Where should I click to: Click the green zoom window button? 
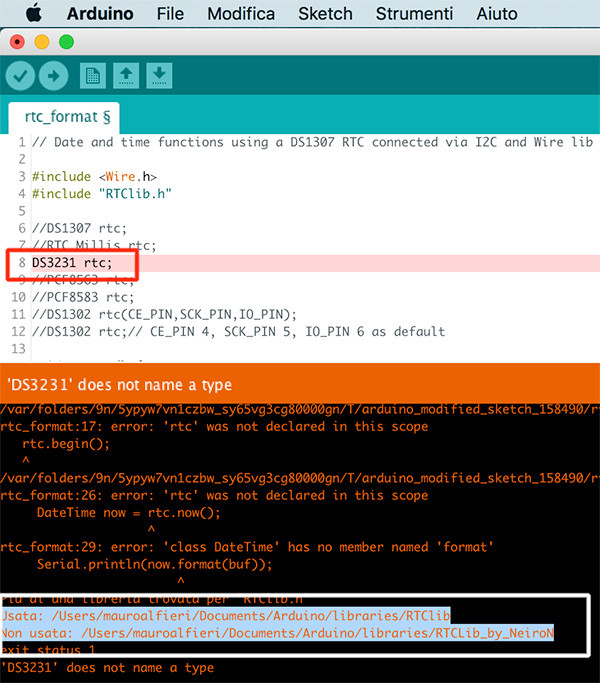click(x=66, y=42)
